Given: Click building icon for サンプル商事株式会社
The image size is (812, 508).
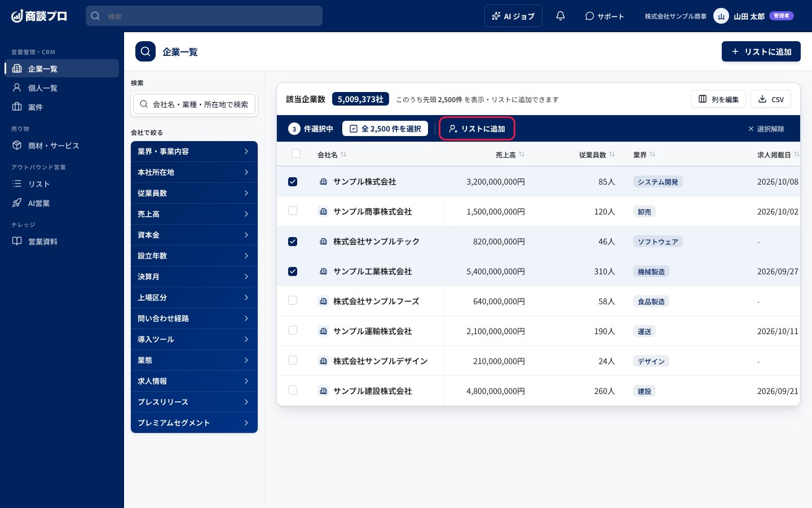Looking at the screenshot, I should point(323,212).
